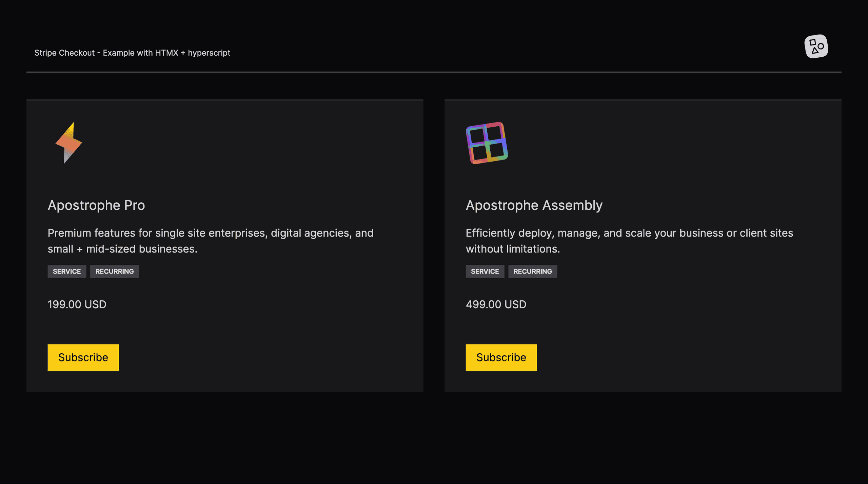Subscribe to Apostrophe Assembly

[x=501, y=357]
